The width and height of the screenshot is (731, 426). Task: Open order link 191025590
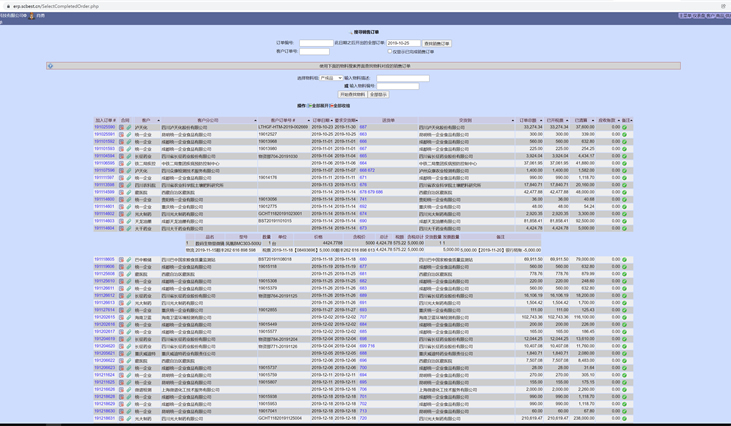[x=104, y=127]
